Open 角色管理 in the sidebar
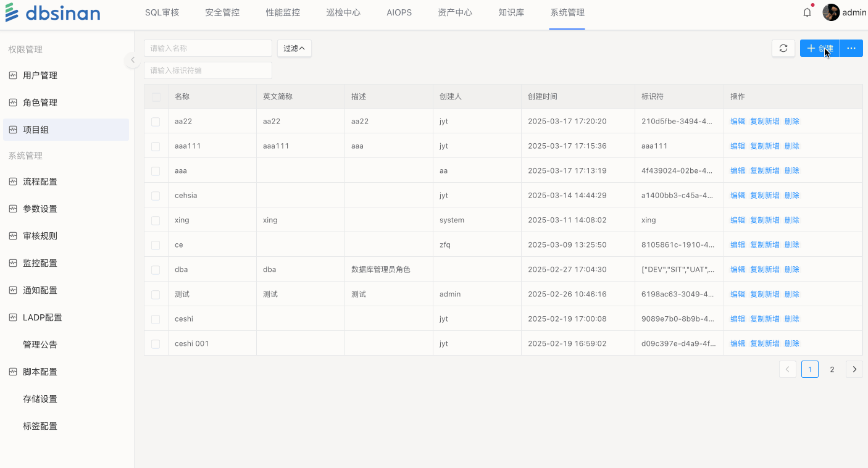868x468 pixels. pos(40,102)
